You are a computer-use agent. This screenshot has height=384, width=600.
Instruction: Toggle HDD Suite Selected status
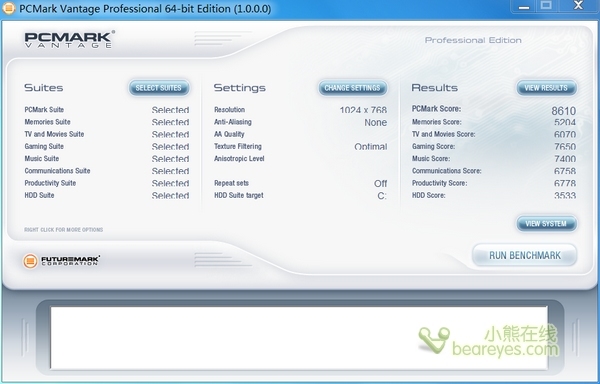click(170, 195)
